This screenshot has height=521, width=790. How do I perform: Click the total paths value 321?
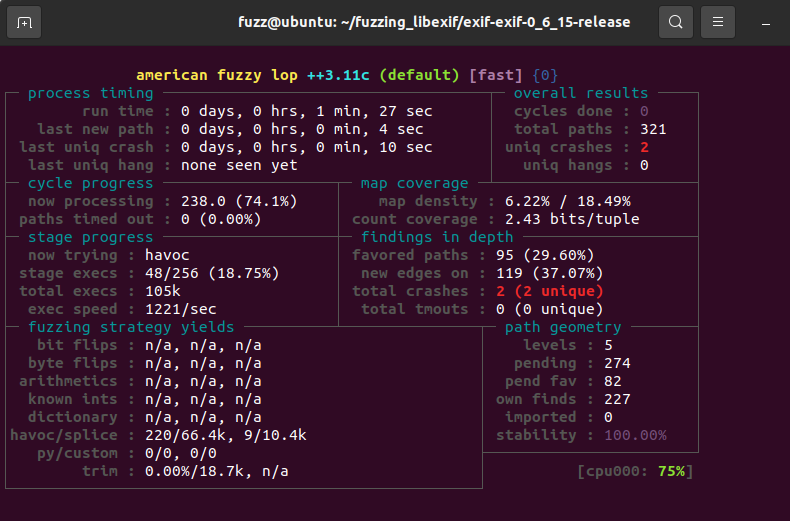pyautogui.click(x=653, y=129)
